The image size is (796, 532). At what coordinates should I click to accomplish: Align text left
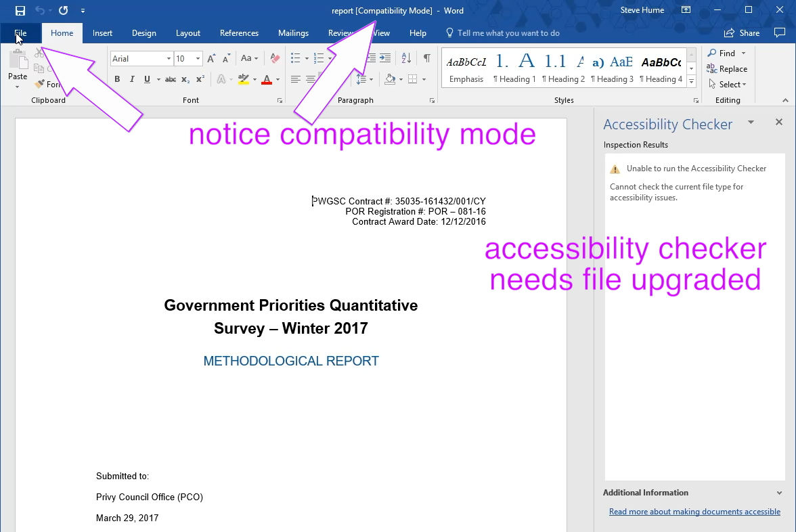pyautogui.click(x=295, y=79)
